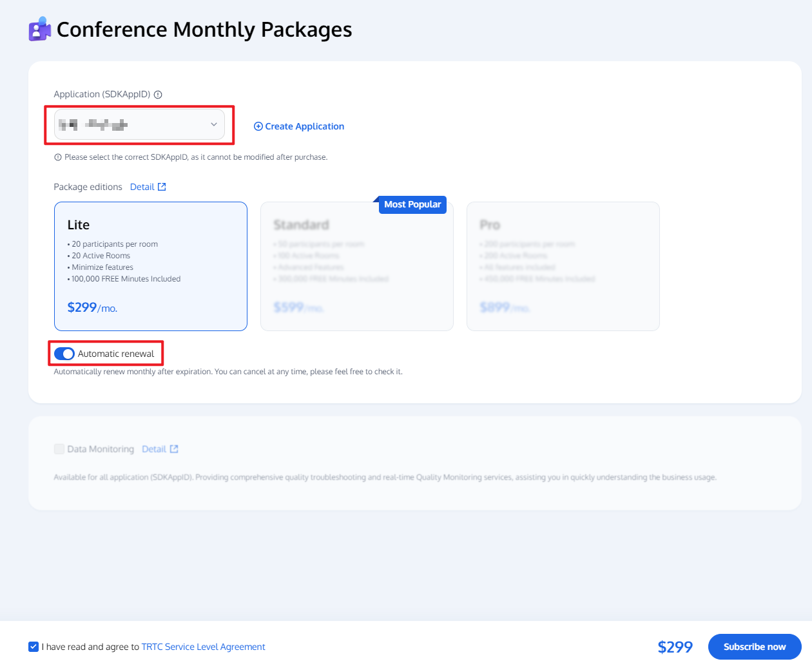Click the Most Popular badge
Image resolution: width=812 pixels, height=668 pixels.
pos(412,204)
